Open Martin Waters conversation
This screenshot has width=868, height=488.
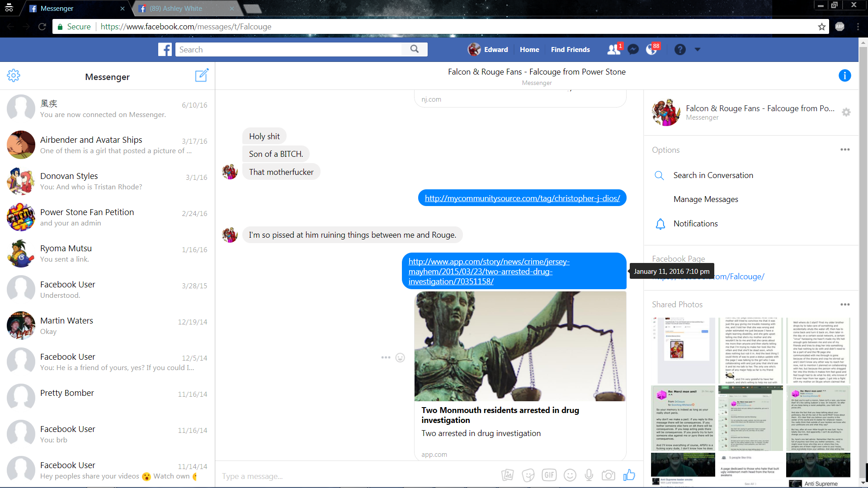pos(107,325)
